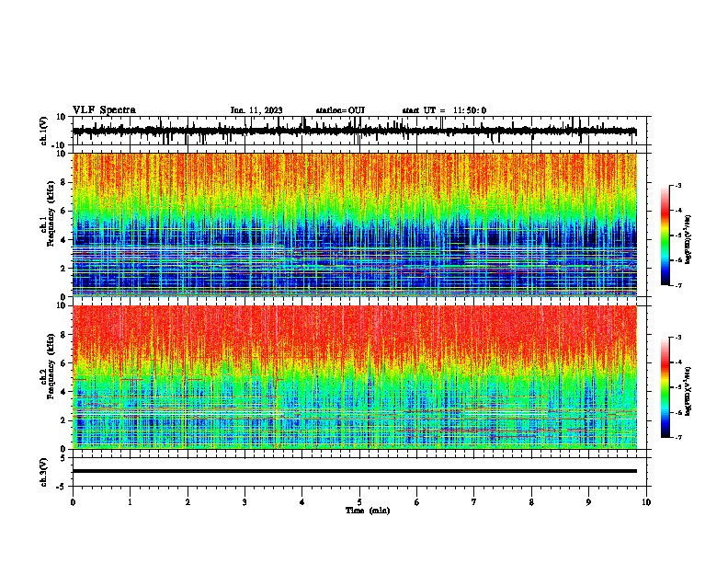Click the 2 kHz tick on ch.2 spectrogram
Screen dimensions: 728x563
63,420
